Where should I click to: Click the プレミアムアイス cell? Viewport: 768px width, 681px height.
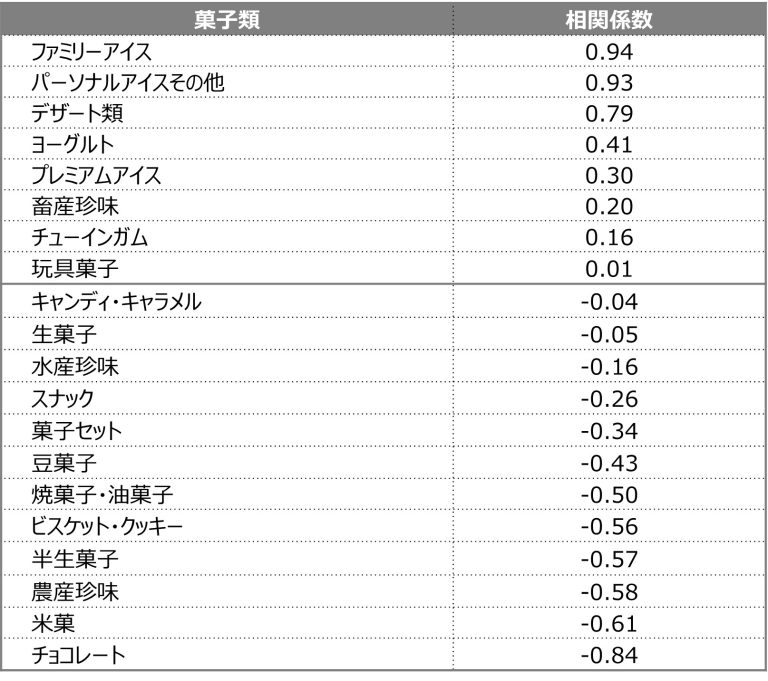96,176
